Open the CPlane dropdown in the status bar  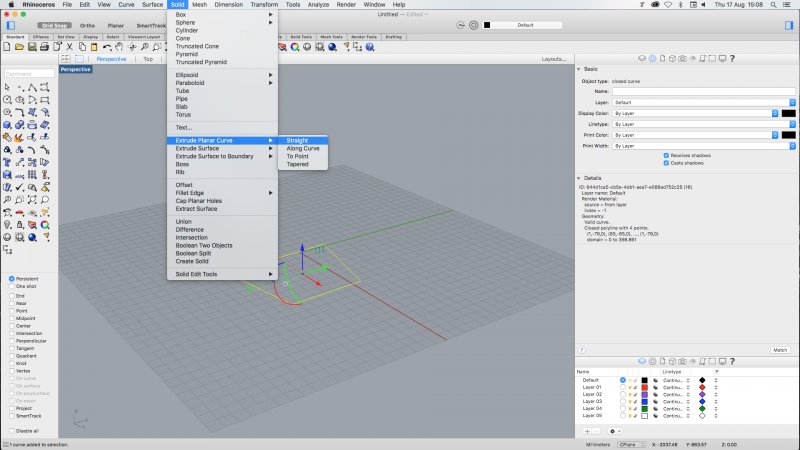(x=631, y=445)
